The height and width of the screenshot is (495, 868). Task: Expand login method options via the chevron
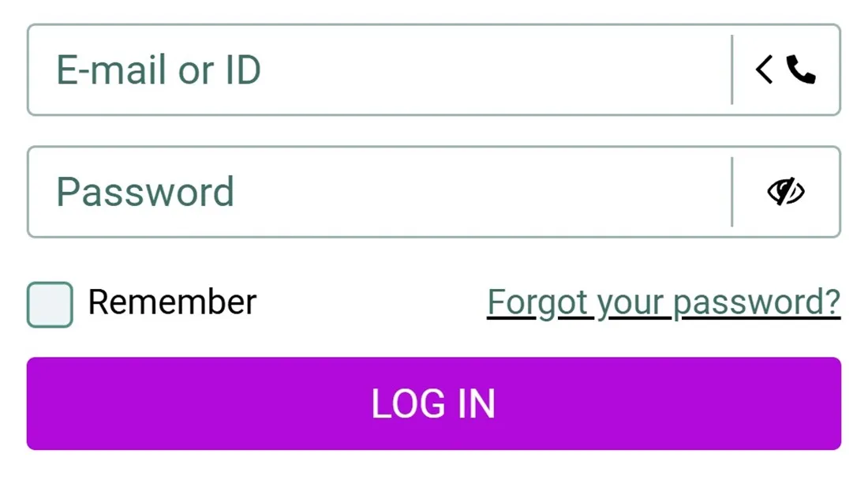click(x=764, y=70)
